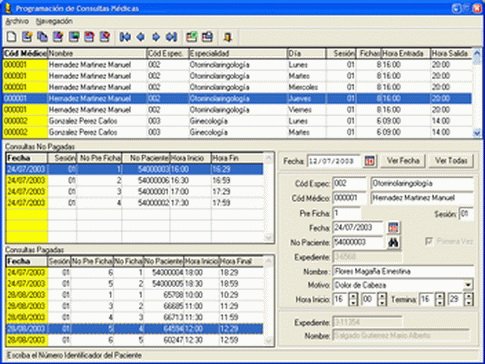Increase Hora Inicio minutes with up arrow
Viewport: 485px width, 364px height.
(x=382, y=296)
